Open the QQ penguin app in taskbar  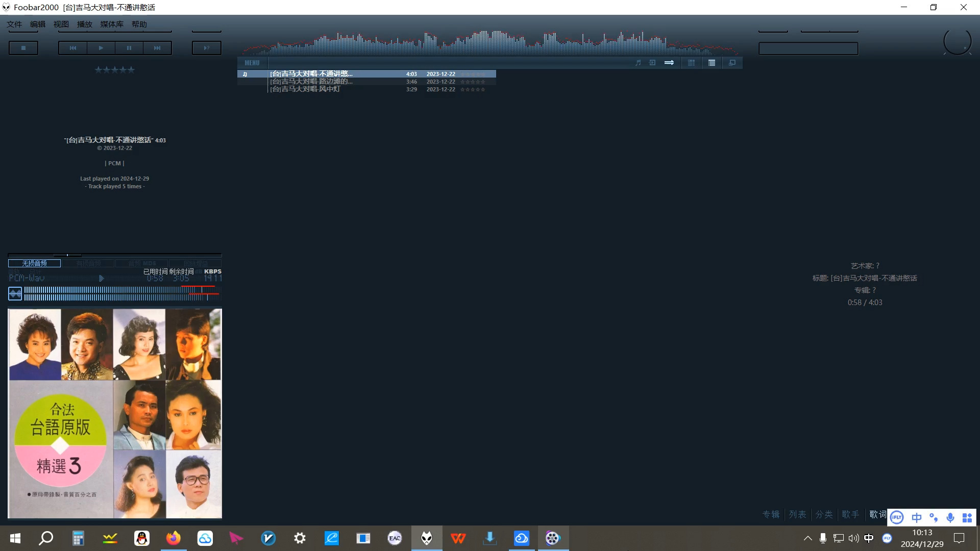tap(141, 538)
